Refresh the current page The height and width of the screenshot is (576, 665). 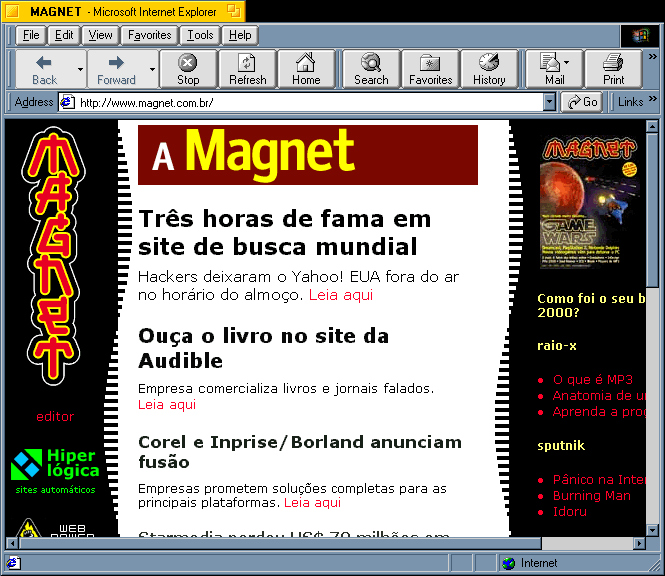pos(247,69)
